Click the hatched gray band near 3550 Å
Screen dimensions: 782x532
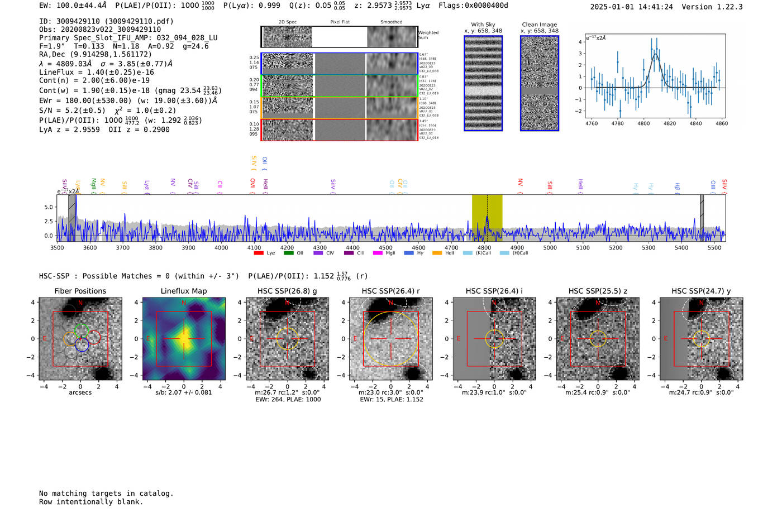[72, 218]
